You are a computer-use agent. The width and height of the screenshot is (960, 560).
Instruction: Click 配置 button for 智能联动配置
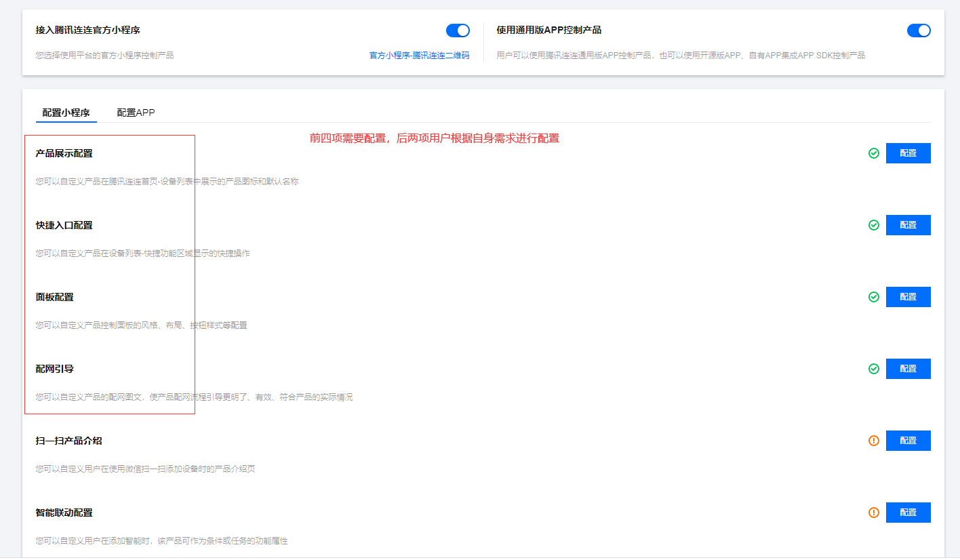point(908,512)
